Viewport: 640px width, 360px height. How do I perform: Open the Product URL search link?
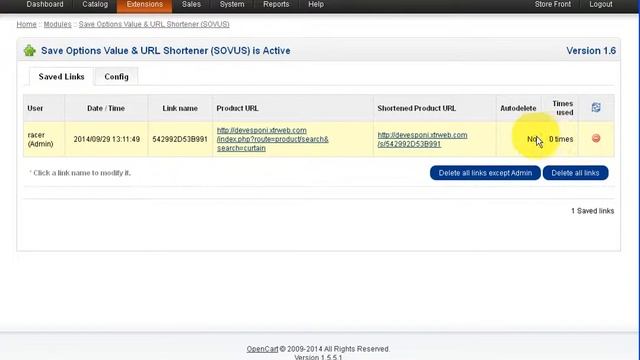click(x=273, y=139)
